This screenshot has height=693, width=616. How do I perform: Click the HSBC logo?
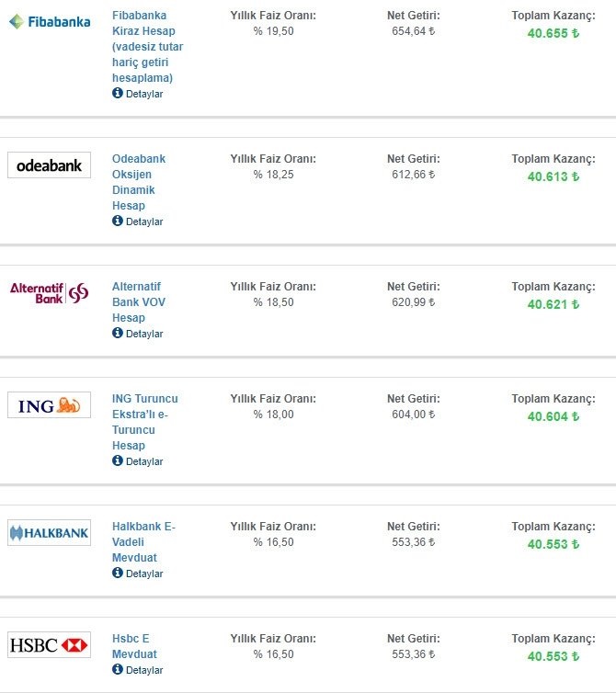(x=49, y=645)
